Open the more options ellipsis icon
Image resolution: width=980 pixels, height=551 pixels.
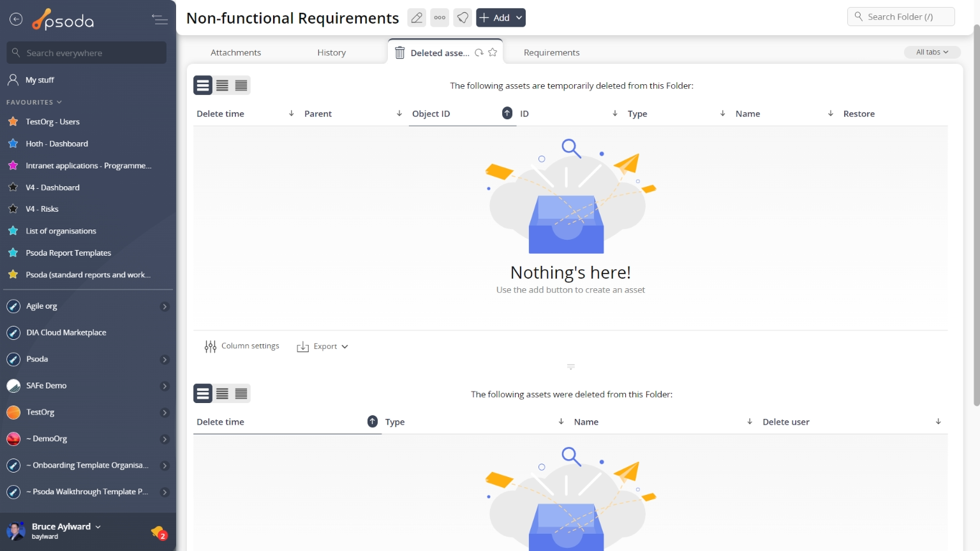[440, 18]
